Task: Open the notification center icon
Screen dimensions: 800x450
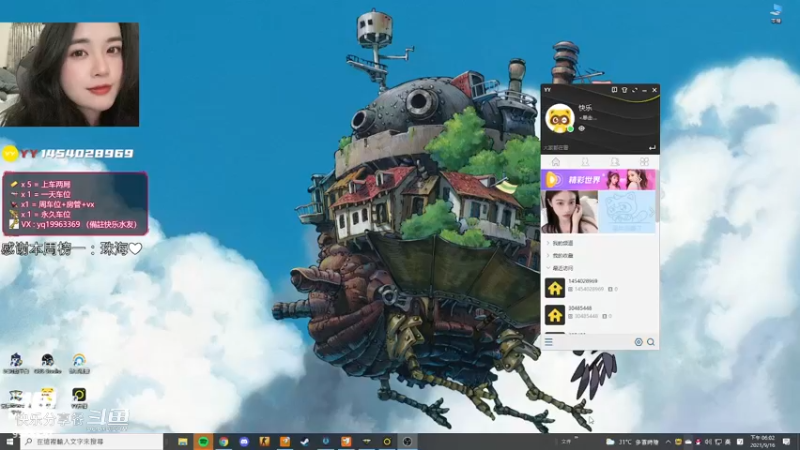Action: (786, 442)
